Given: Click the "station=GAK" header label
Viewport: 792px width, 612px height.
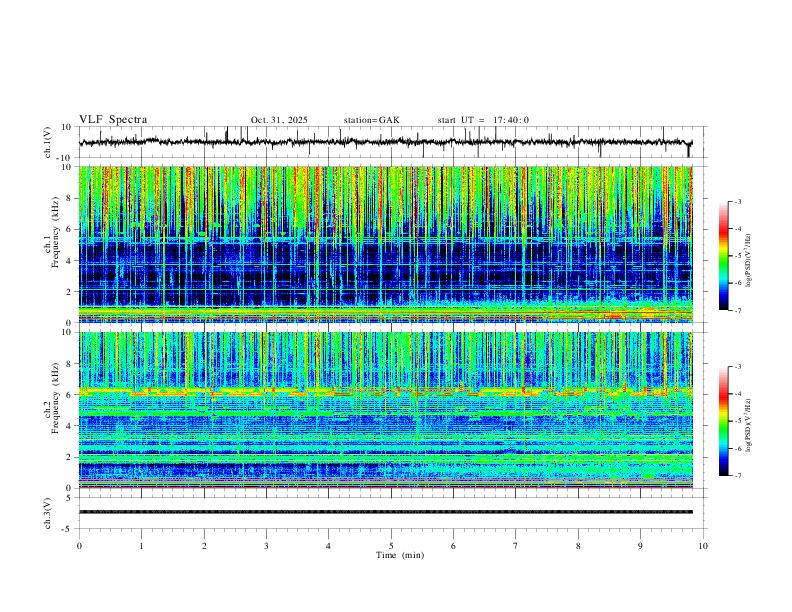Looking at the screenshot, I should (371, 120).
